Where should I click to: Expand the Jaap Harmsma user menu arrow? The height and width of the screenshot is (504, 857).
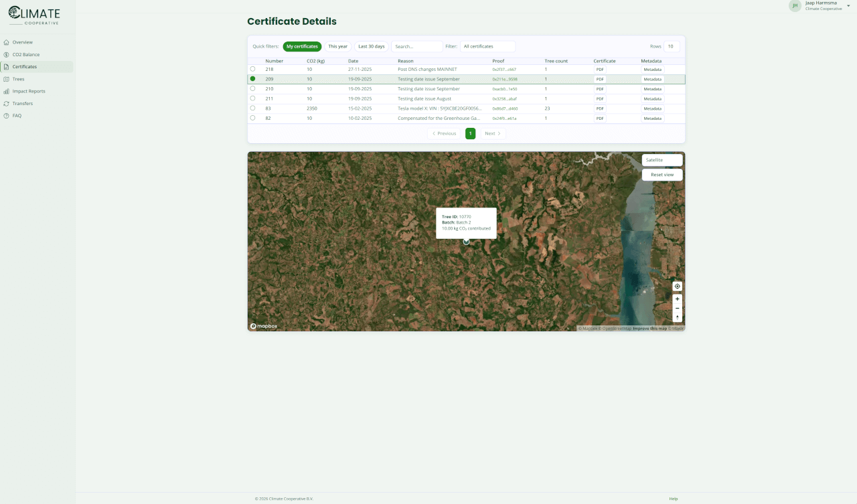coord(848,6)
